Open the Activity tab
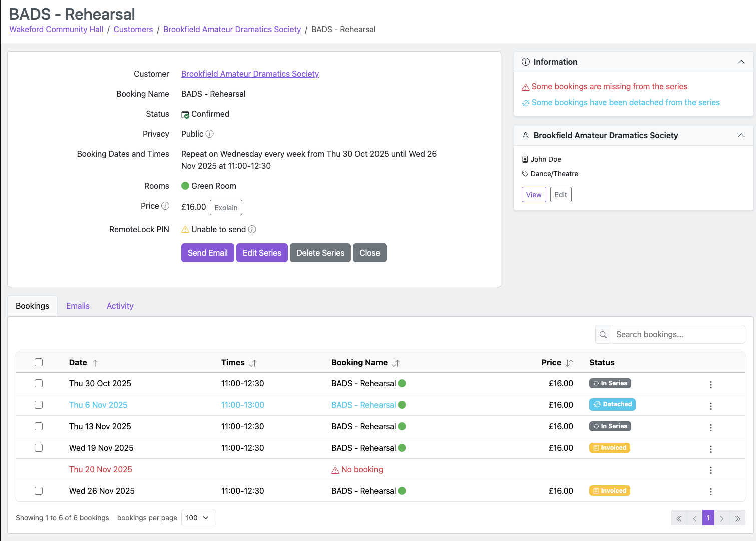 coord(120,306)
